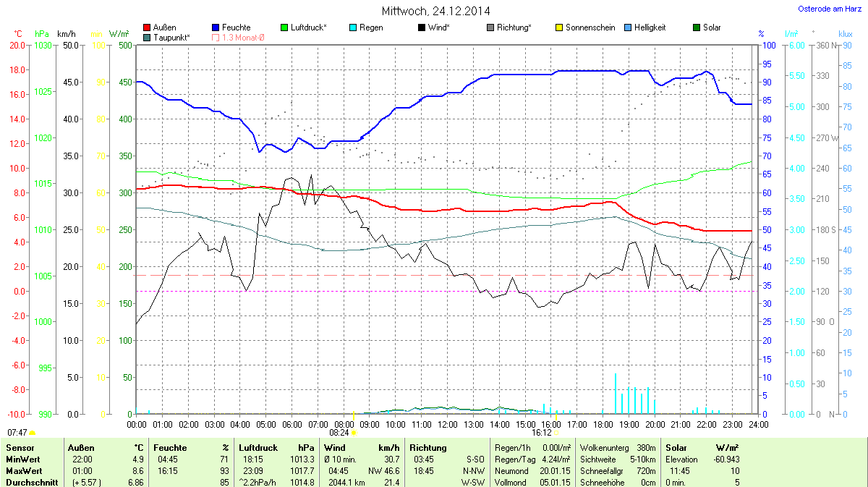The width and height of the screenshot is (868, 487).
Task: Click the Sensor column header
Action: (20, 448)
